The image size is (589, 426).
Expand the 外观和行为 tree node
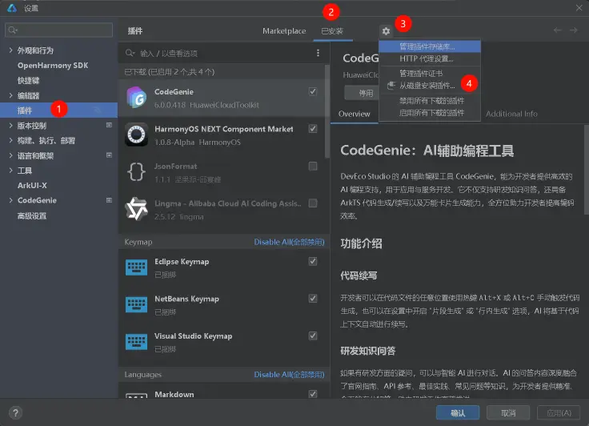[x=11, y=50]
